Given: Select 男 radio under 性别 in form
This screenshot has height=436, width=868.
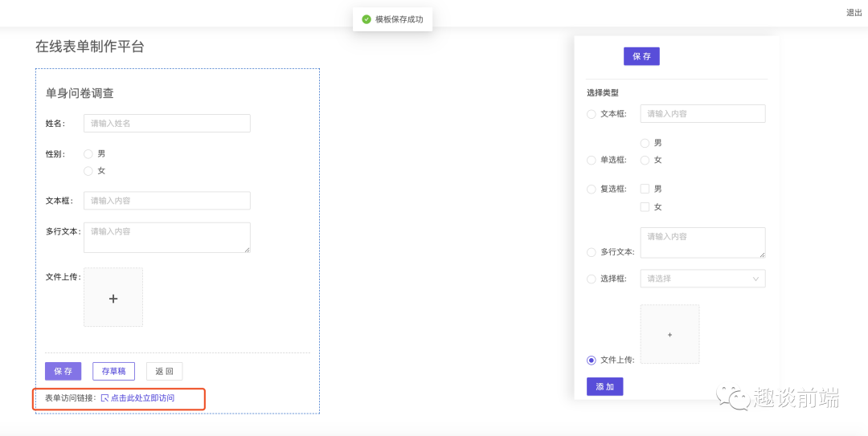Looking at the screenshot, I should [88, 154].
